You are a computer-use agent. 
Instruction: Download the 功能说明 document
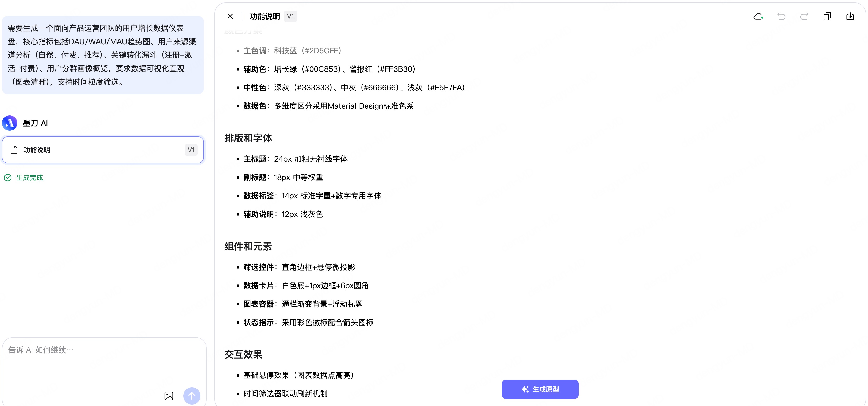(x=850, y=16)
